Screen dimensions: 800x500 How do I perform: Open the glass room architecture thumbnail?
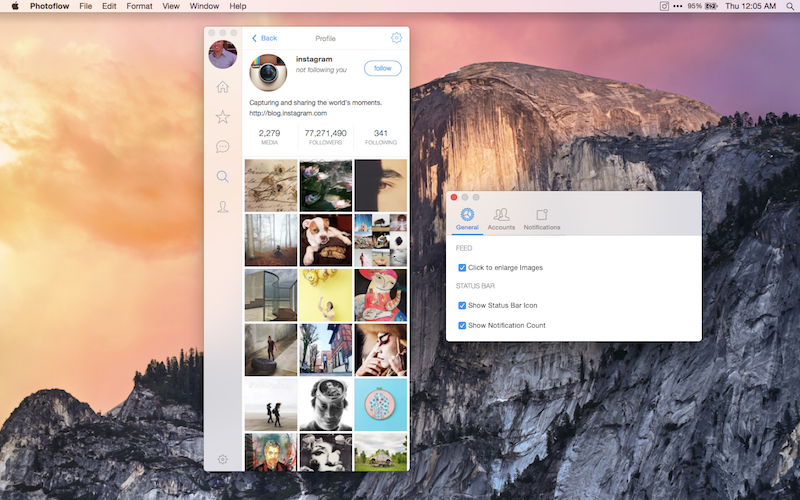point(271,295)
